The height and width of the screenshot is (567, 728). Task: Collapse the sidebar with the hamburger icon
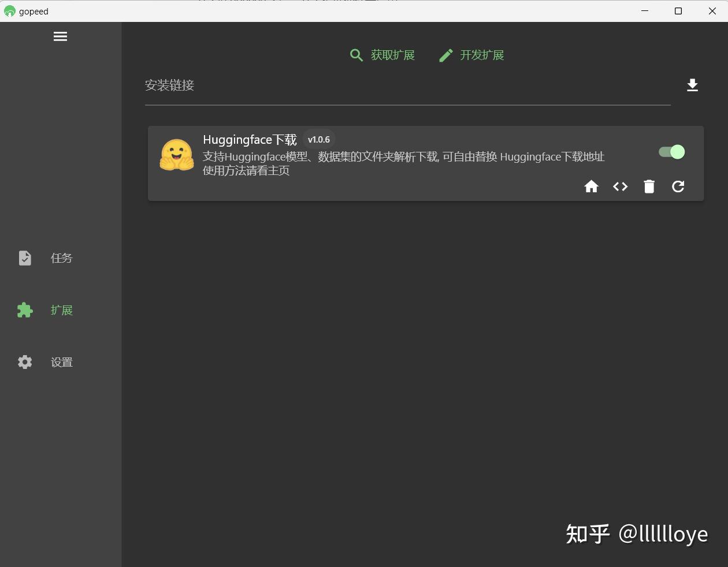click(60, 36)
